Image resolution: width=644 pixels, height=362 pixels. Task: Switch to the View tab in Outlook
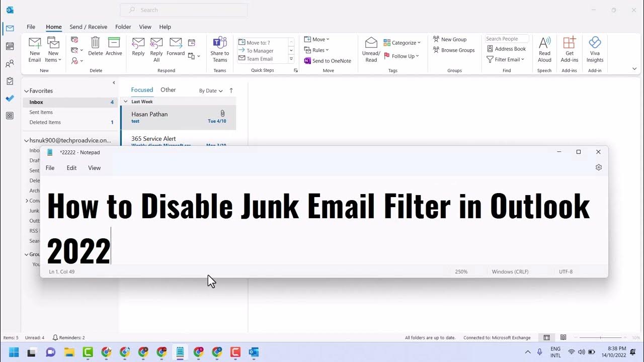[145, 27]
